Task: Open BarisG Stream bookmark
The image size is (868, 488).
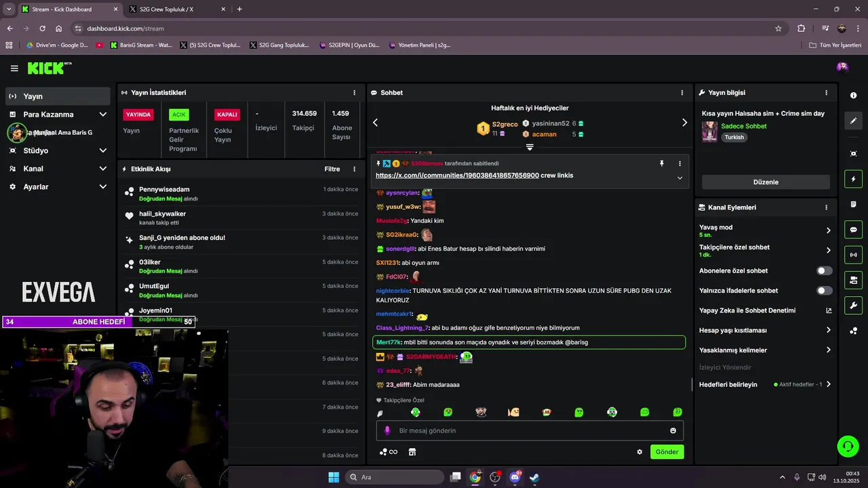Action: coord(141,45)
